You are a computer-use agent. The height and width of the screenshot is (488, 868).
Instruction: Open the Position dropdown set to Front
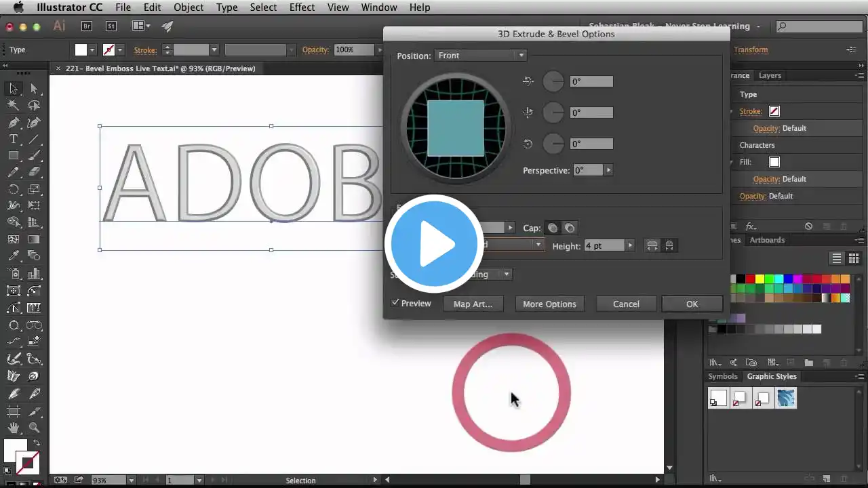point(480,56)
